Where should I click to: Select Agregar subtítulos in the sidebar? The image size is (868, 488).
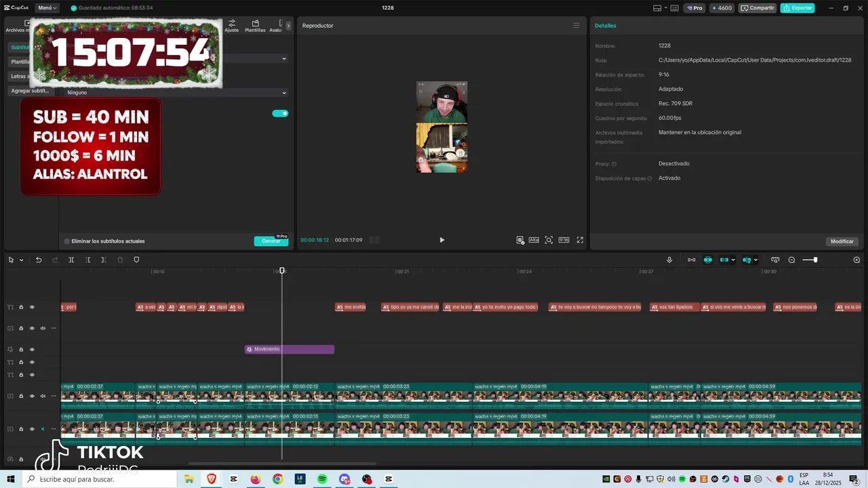31,91
